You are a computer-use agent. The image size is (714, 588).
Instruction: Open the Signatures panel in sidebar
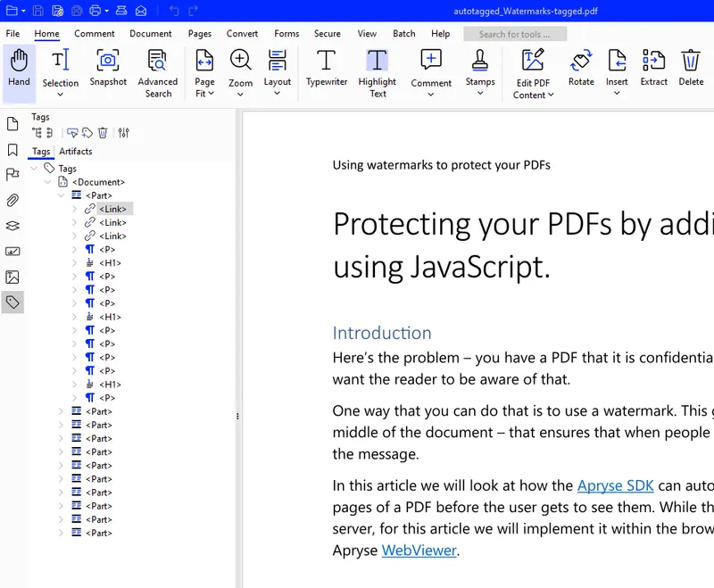(x=12, y=252)
